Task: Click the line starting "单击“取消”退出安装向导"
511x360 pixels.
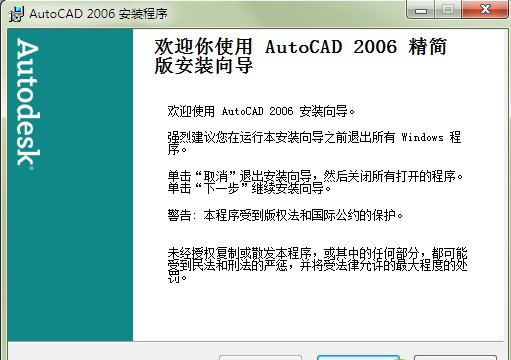Action: coord(315,176)
